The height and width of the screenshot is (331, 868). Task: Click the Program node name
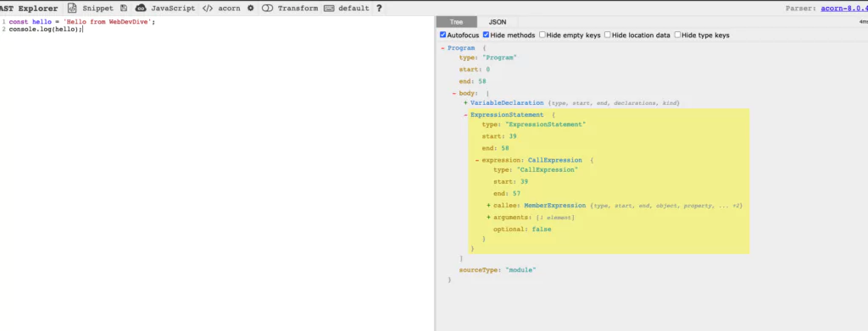(x=461, y=48)
